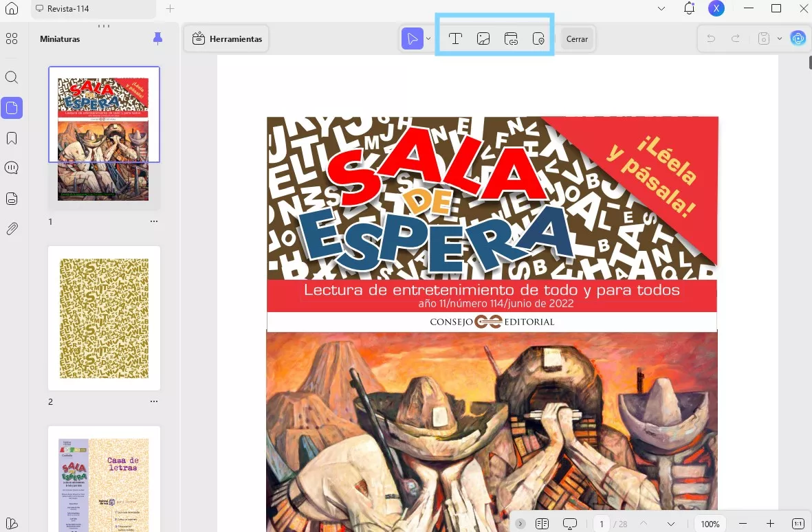Select the add Image tool

click(483, 38)
